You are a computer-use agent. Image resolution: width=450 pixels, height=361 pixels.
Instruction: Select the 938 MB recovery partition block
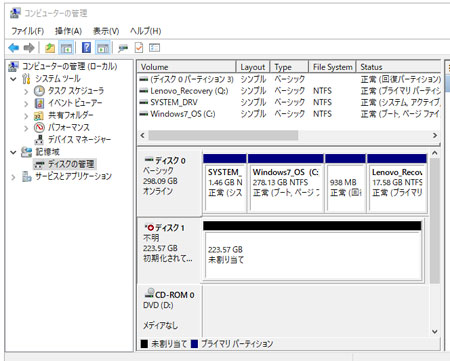click(x=345, y=183)
